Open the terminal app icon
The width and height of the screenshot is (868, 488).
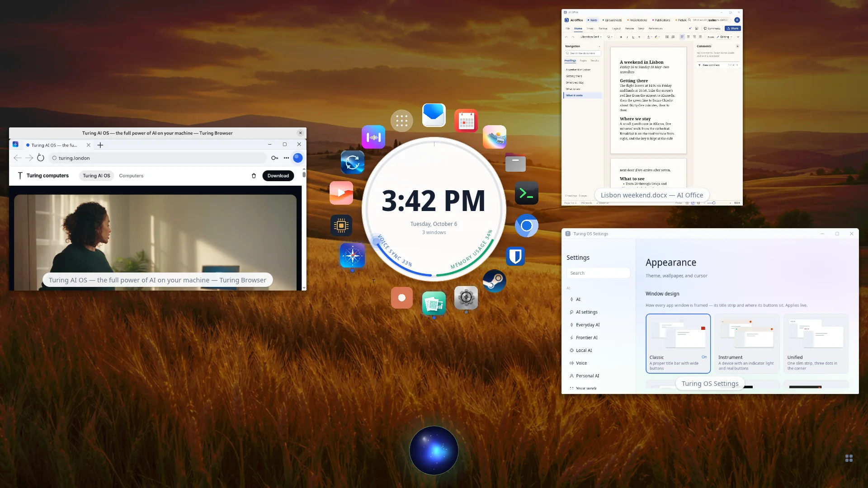pyautogui.click(x=527, y=193)
